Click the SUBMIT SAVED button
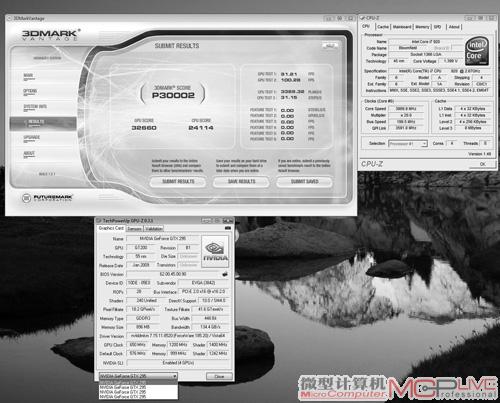Image resolution: width=500 pixels, height=403 pixels. click(x=304, y=182)
